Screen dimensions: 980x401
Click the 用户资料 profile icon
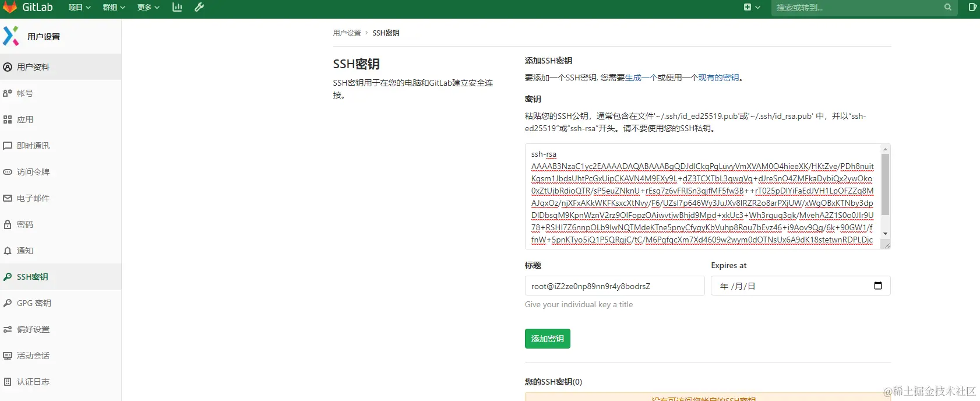coord(8,67)
